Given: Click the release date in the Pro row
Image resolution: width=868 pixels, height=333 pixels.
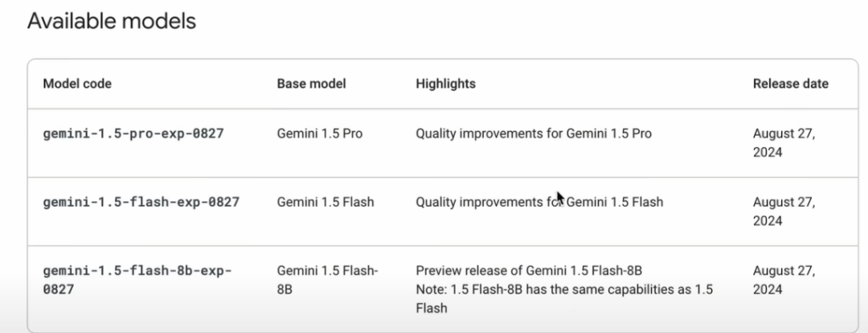Looking at the screenshot, I should point(784,143).
